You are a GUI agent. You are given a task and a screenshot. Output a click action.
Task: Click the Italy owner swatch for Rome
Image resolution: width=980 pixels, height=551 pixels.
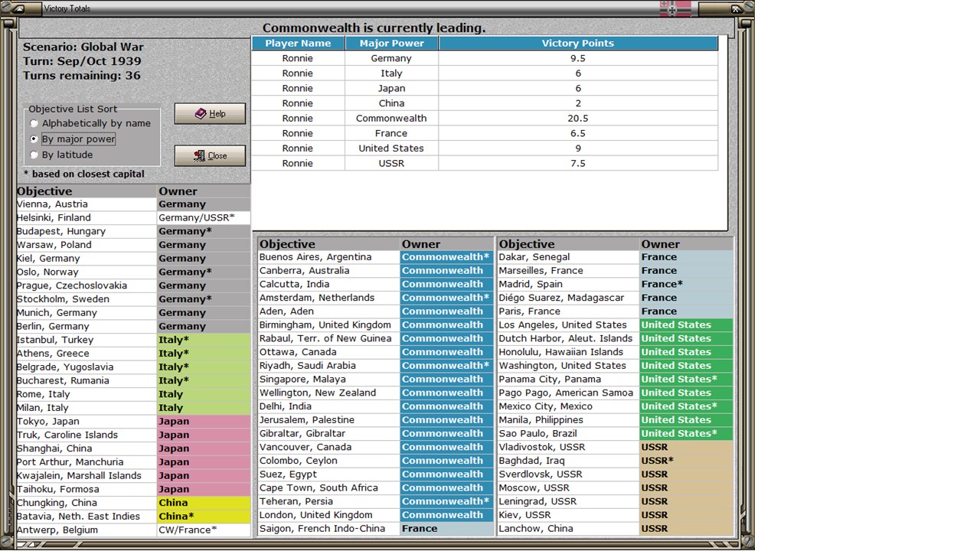(x=204, y=394)
